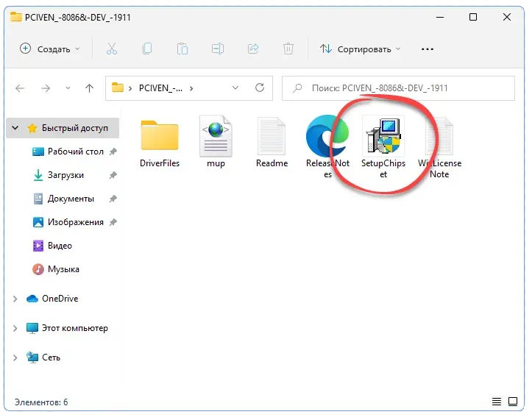Select Быстрый доступ in the sidebar
532x420 pixels.
[x=63, y=128]
